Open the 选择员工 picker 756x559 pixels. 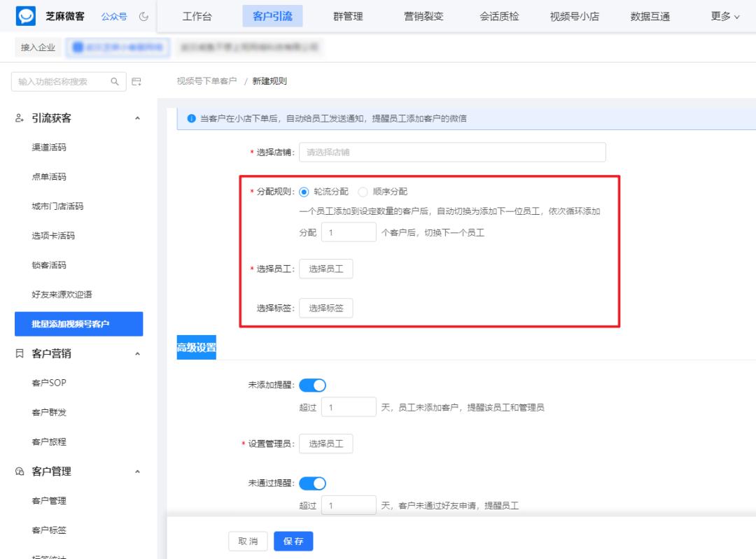[x=325, y=268]
